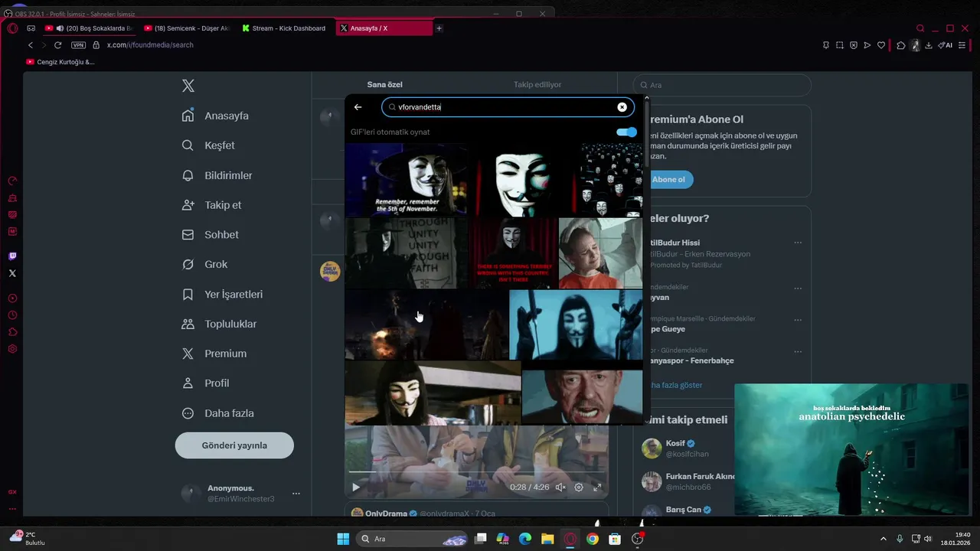Open Anasayfa home in X sidebar

pyautogui.click(x=215, y=116)
